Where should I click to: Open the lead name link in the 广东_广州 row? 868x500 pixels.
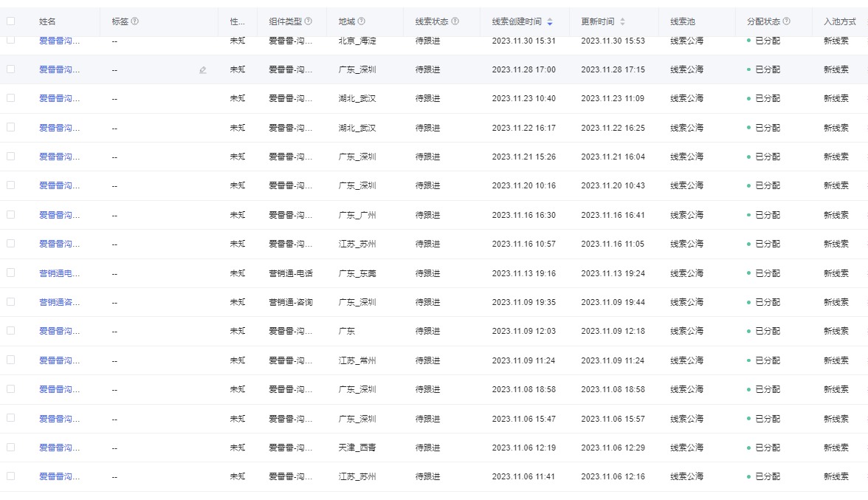tap(59, 215)
